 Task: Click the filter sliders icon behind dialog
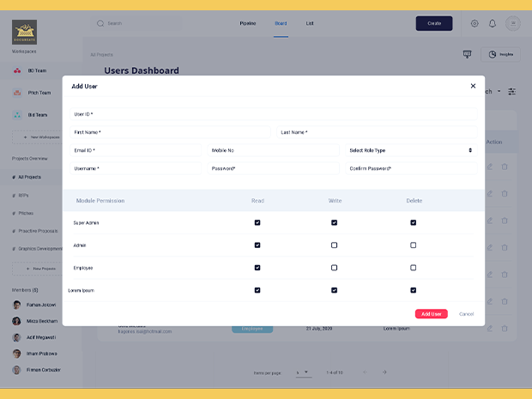coord(511,91)
